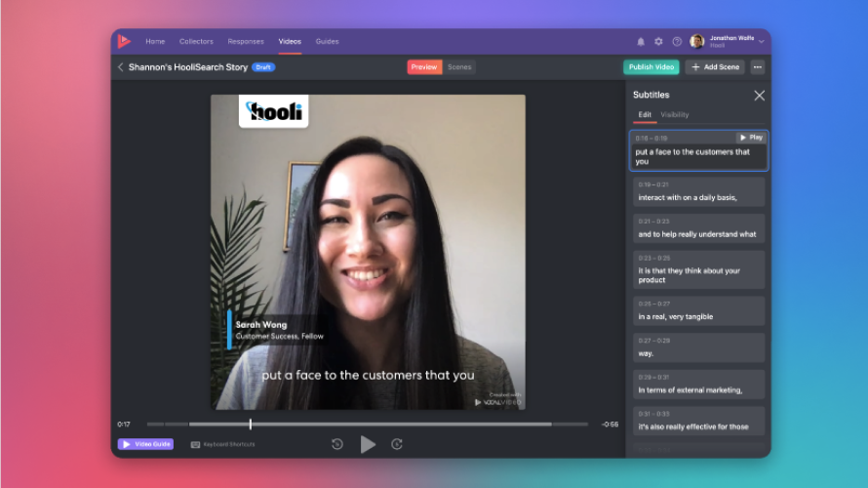Open Keyboard Shortcuts
Image resolution: width=868 pixels, height=488 pixels.
(x=223, y=444)
